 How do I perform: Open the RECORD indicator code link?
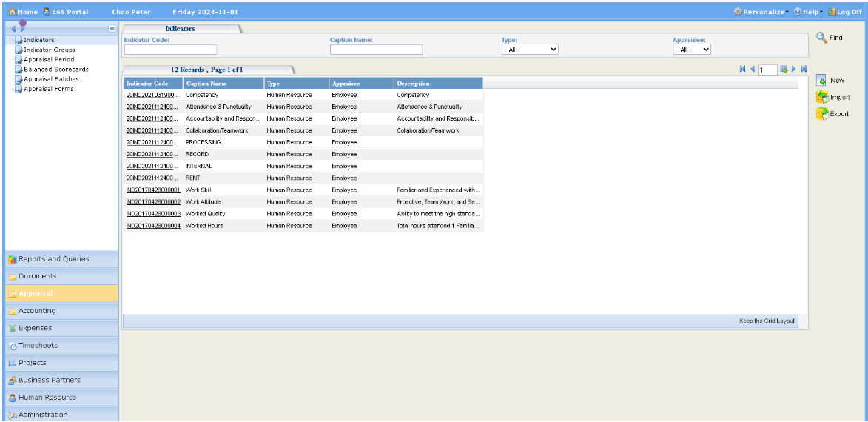point(153,155)
